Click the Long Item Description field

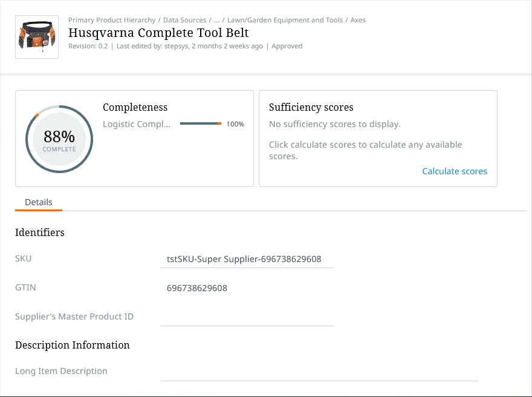click(x=319, y=372)
